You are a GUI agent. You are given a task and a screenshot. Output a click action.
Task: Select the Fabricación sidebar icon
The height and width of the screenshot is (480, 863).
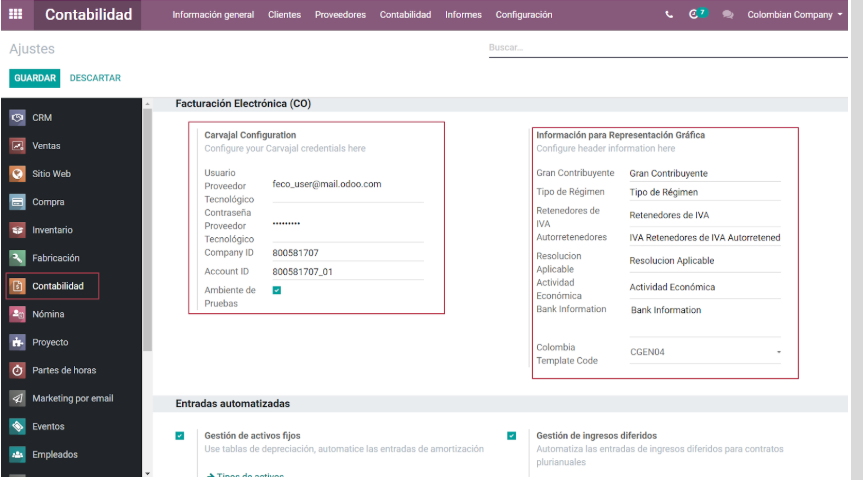click(18, 258)
